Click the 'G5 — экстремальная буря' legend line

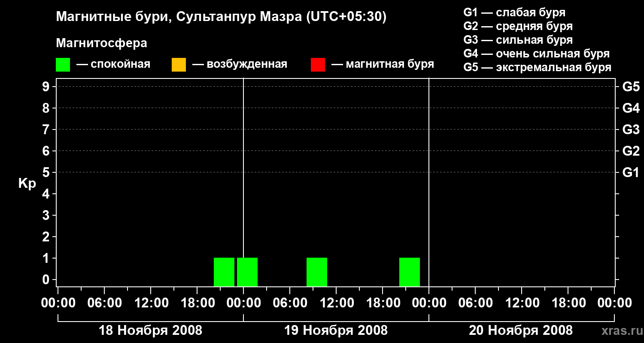(538, 67)
